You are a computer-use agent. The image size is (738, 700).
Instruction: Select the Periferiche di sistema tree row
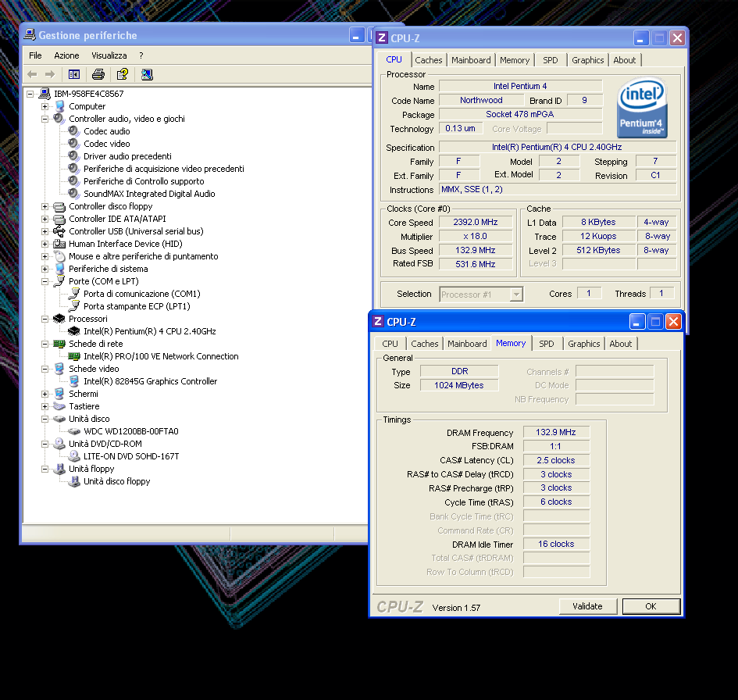(x=109, y=269)
